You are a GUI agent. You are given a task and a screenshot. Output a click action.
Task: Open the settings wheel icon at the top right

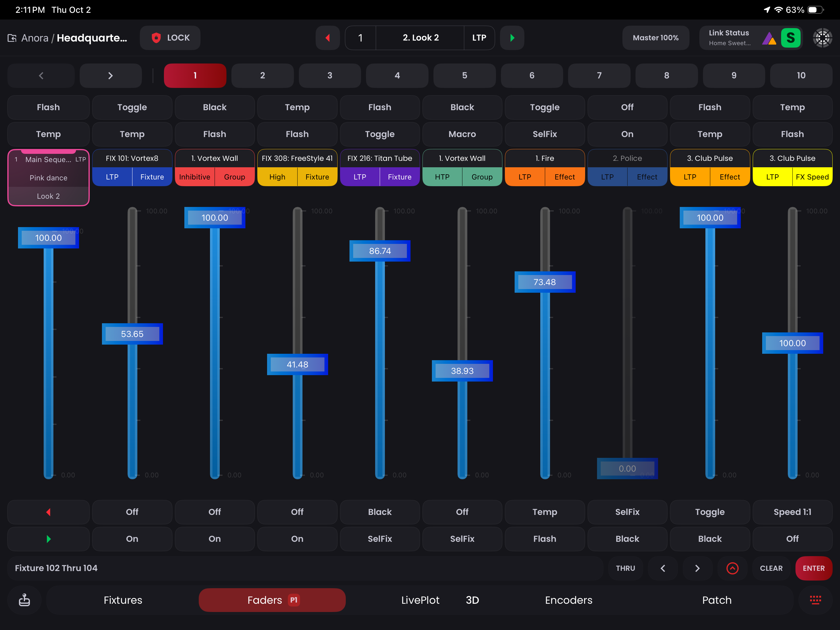click(x=822, y=38)
